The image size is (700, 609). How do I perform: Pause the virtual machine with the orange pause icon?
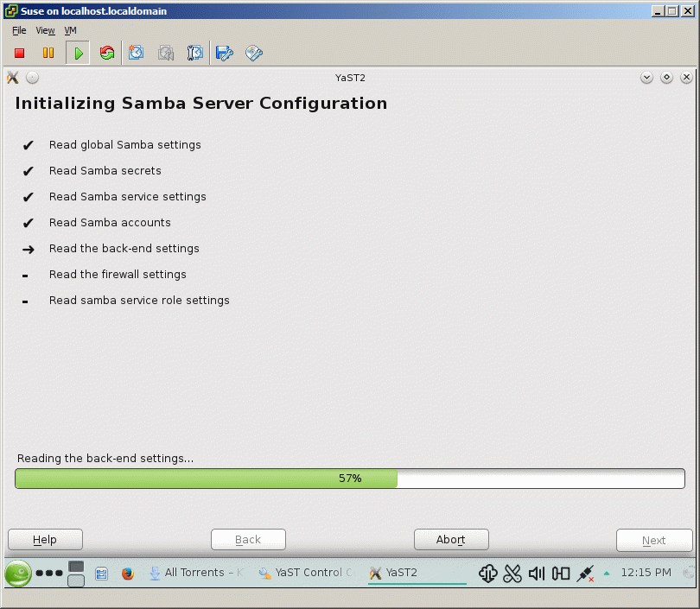coord(48,53)
